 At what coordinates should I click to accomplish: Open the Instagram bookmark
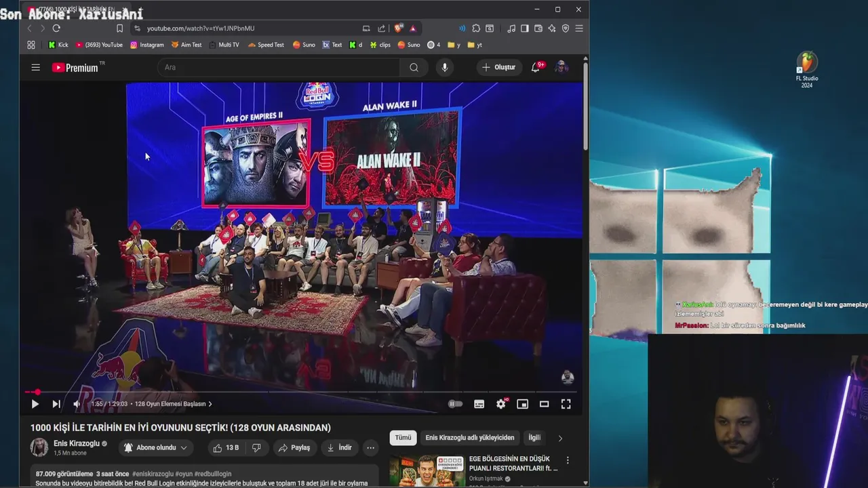(x=147, y=45)
